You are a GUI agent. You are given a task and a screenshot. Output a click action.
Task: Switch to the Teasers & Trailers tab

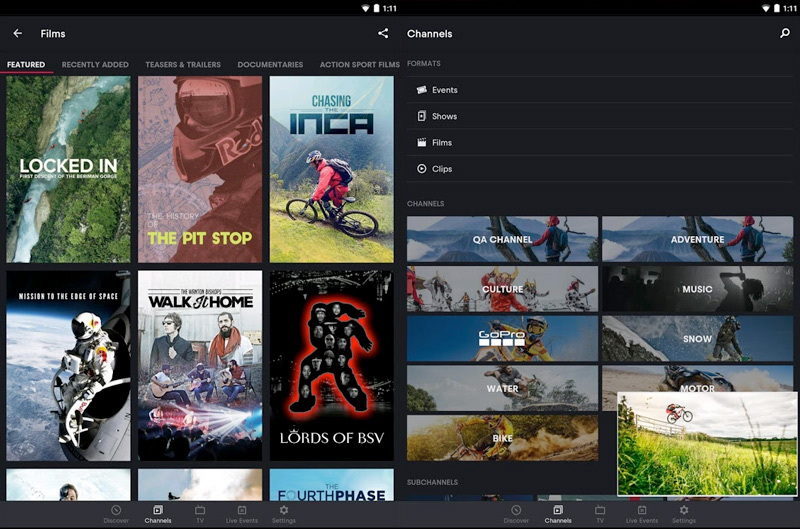click(x=183, y=65)
